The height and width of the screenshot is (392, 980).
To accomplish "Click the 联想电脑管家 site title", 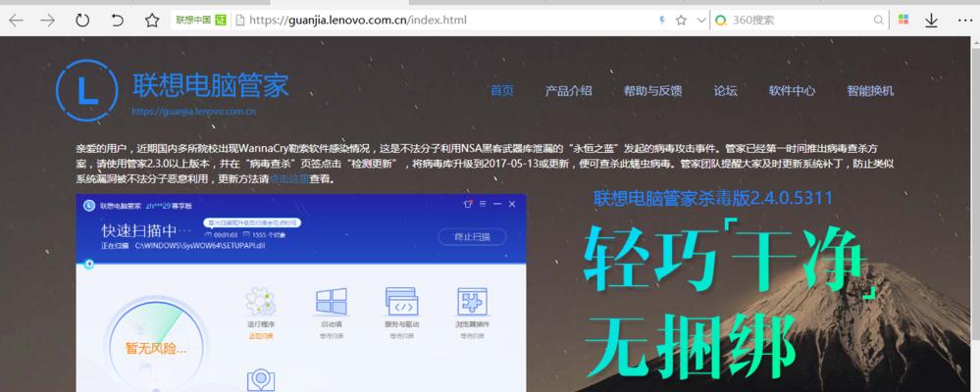I will pos(211,85).
